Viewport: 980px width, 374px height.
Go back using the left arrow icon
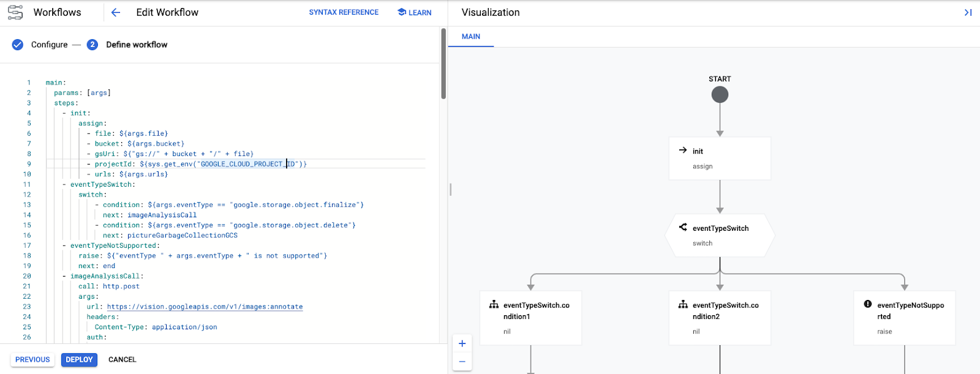[116, 12]
